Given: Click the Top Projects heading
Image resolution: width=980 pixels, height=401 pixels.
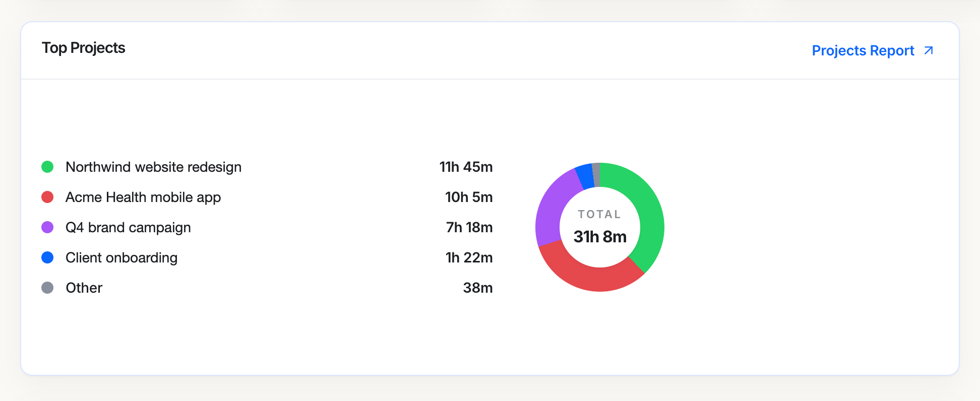Looking at the screenshot, I should pos(83,48).
